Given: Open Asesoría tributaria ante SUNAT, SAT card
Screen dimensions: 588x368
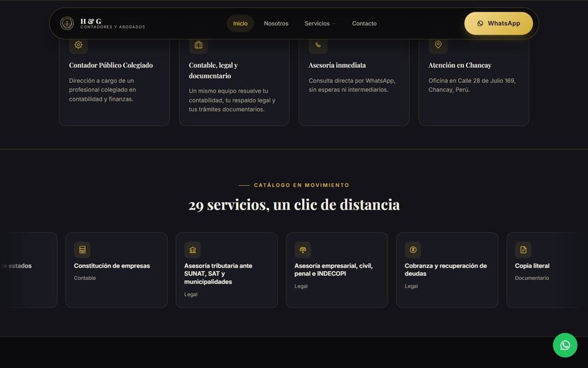Looking at the screenshot, I should [227, 270].
